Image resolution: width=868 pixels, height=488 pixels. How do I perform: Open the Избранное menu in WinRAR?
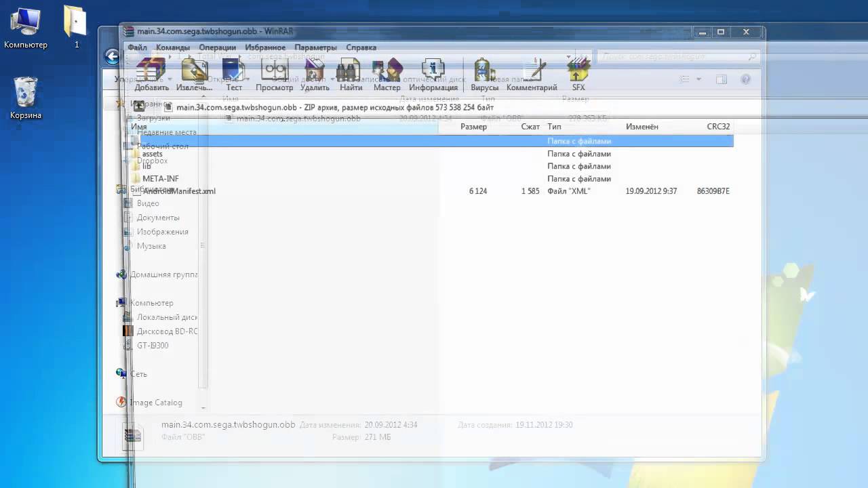tap(265, 47)
